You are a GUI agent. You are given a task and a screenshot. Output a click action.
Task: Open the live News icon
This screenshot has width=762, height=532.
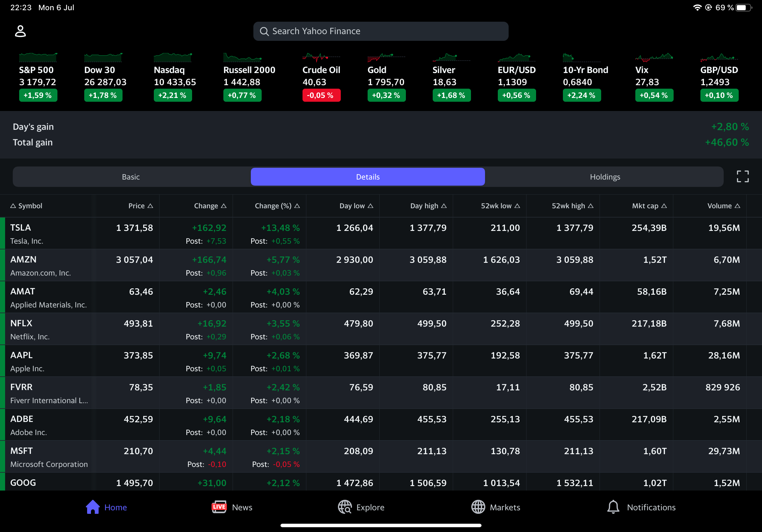(219, 507)
